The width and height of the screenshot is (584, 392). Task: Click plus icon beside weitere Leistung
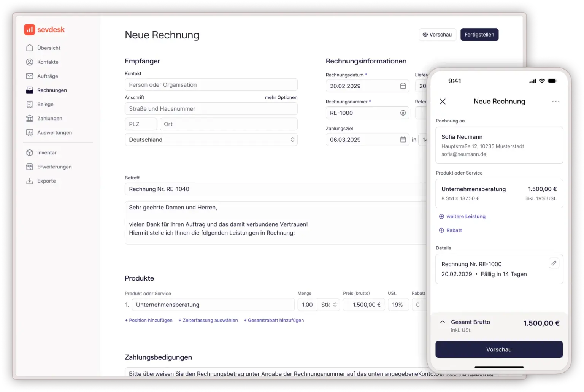pyautogui.click(x=441, y=216)
